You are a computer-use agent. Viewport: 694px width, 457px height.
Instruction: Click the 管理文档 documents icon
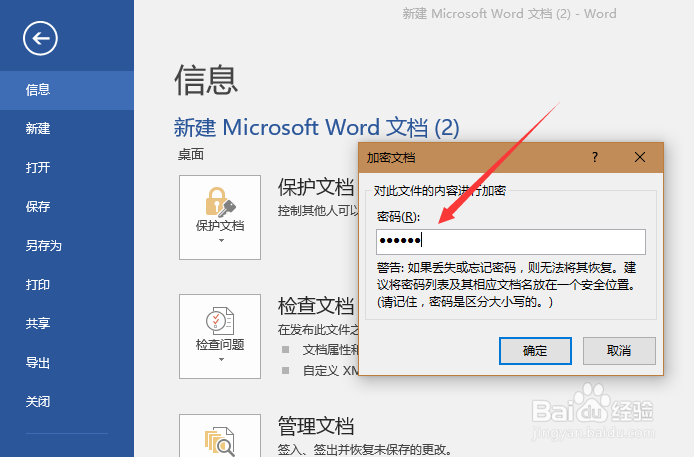pyautogui.click(x=220, y=441)
